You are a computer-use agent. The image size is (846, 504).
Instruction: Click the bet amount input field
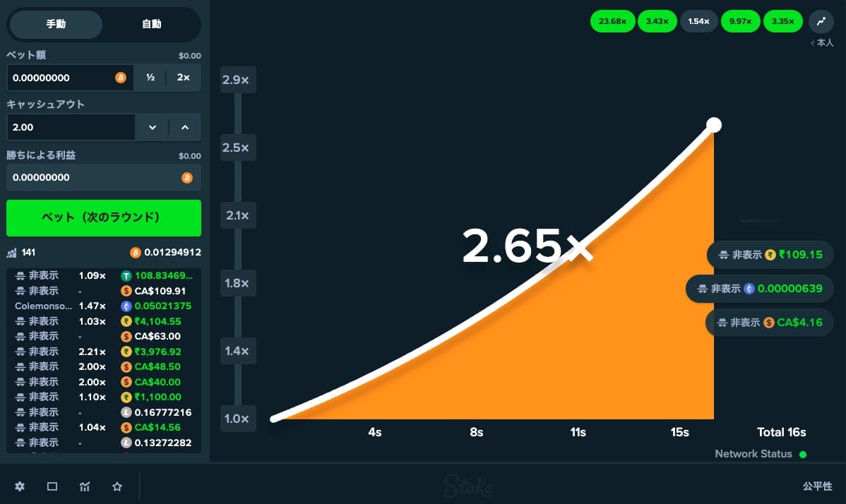point(70,78)
